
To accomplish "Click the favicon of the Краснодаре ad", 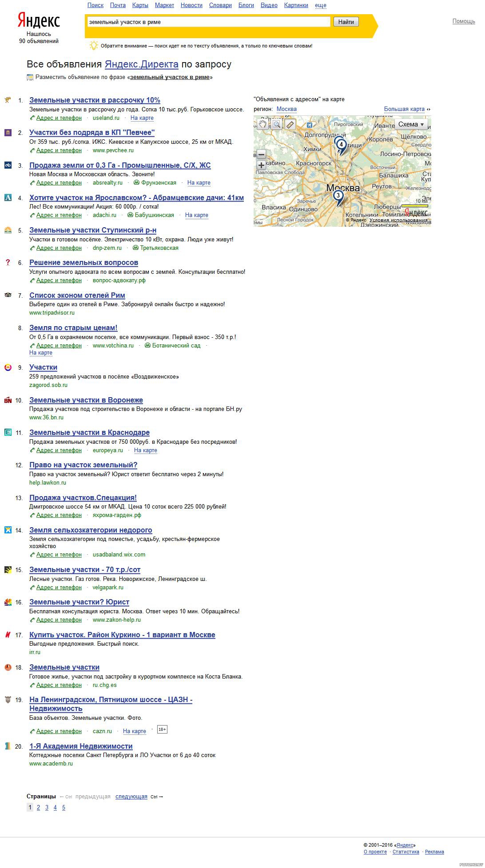I will [8, 432].
